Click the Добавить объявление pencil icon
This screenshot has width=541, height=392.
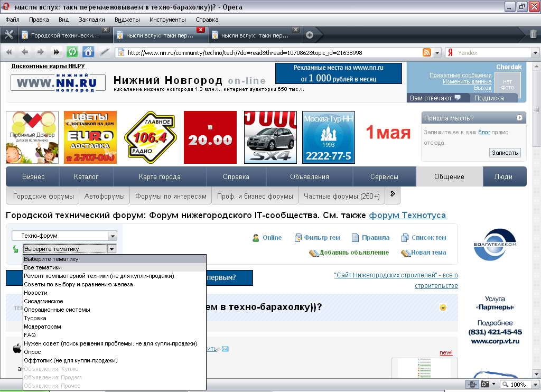314,253
